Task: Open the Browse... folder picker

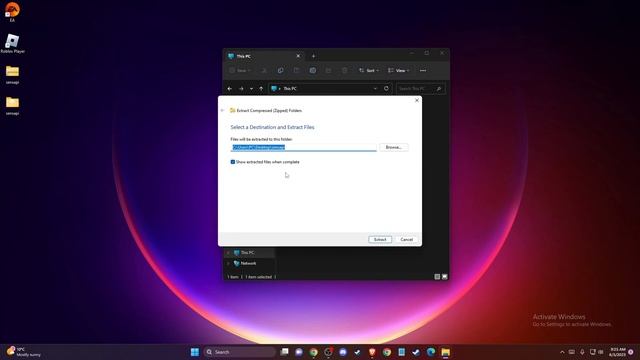Action: [394, 147]
